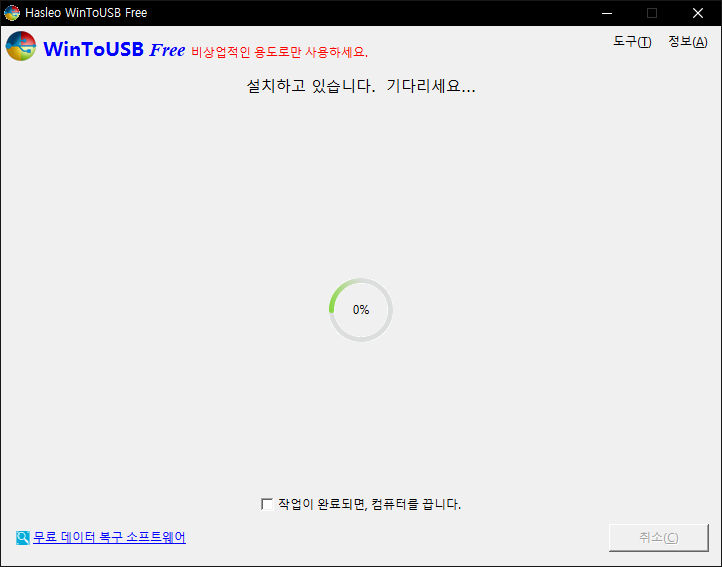Open 무료 데이터 복구 소프트웨어 link
722x567 pixels.
coord(109,537)
